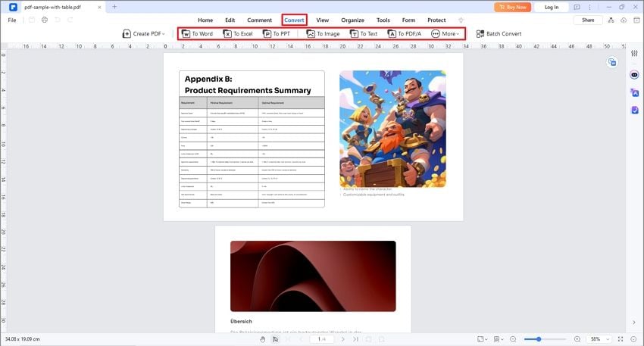This screenshot has width=644, height=346.
Task: Open the page layout dropdown in status bar
Action: pos(482,339)
